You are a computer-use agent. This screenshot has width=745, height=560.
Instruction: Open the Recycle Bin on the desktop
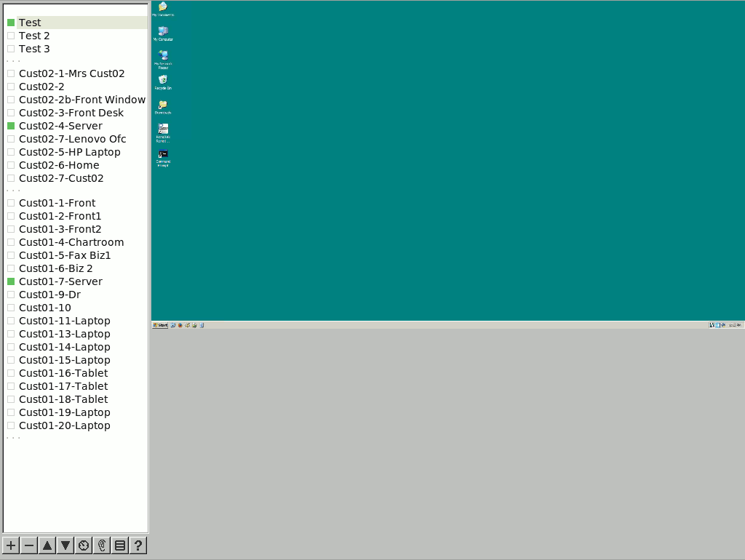[162, 82]
